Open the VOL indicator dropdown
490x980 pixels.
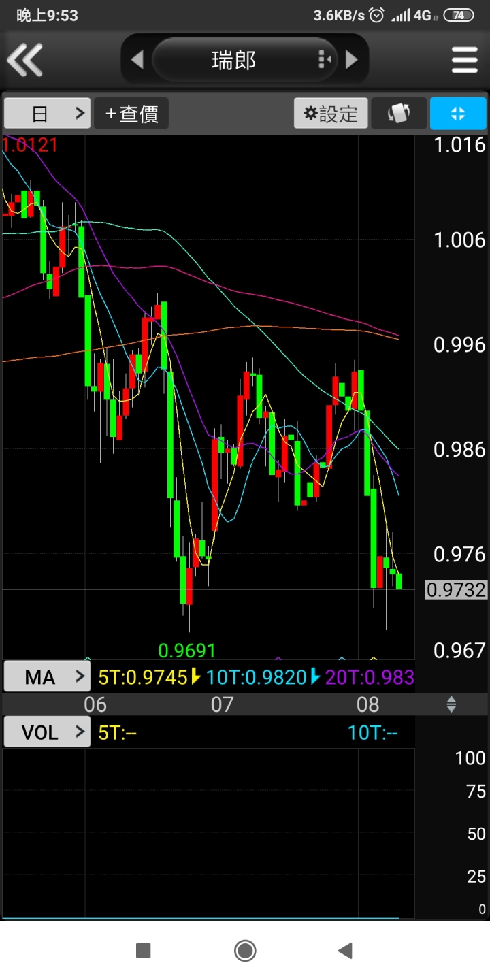(47, 732)
